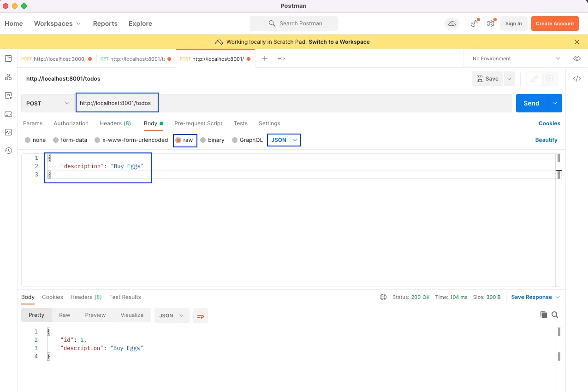Select the none body type
The image size is (588, 392).
click(x=35, y=140)
